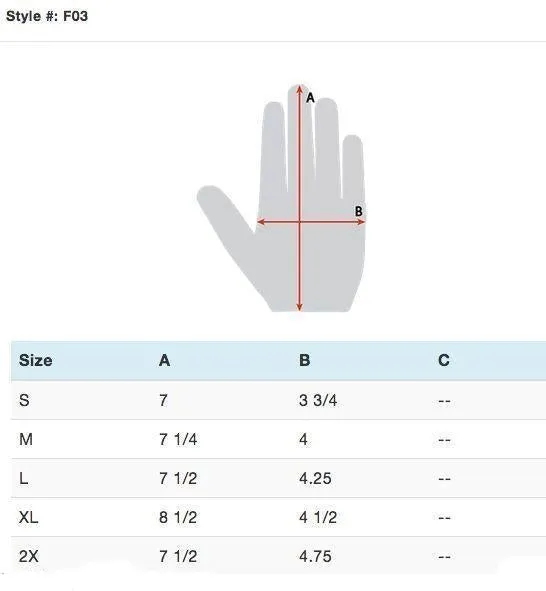
Task: Click the letter B label on the hand
Action: 359,211
